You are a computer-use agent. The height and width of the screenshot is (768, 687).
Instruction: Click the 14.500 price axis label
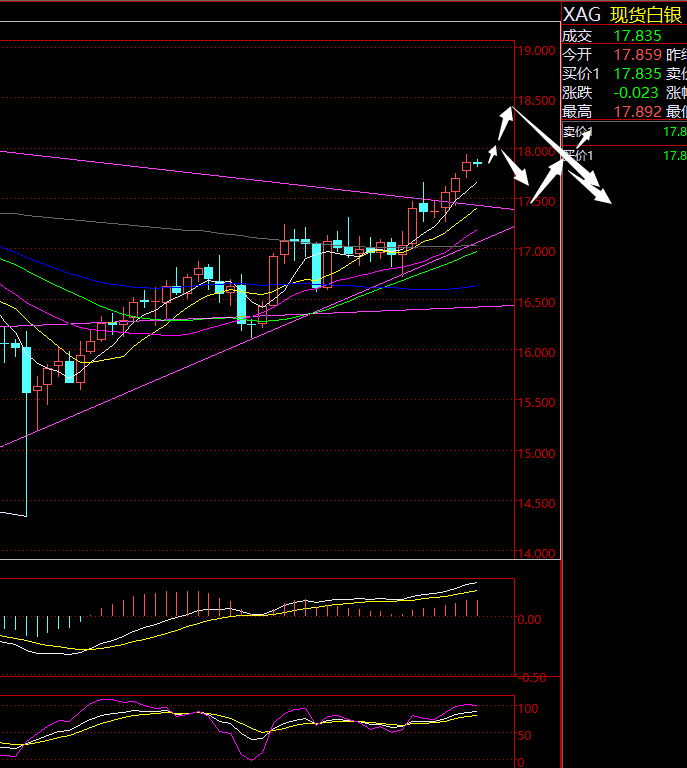coord(537,504)
